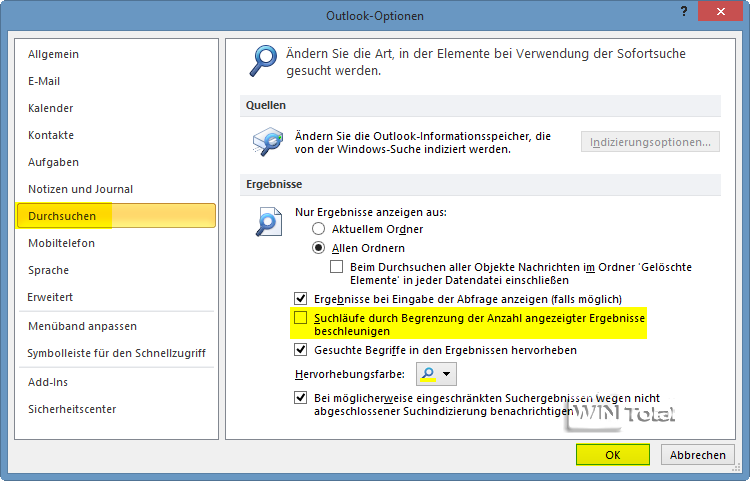750x481 pixels.
Task: Click the Hervorhebungsfarbe label
Action: click(x=350, y=374)
